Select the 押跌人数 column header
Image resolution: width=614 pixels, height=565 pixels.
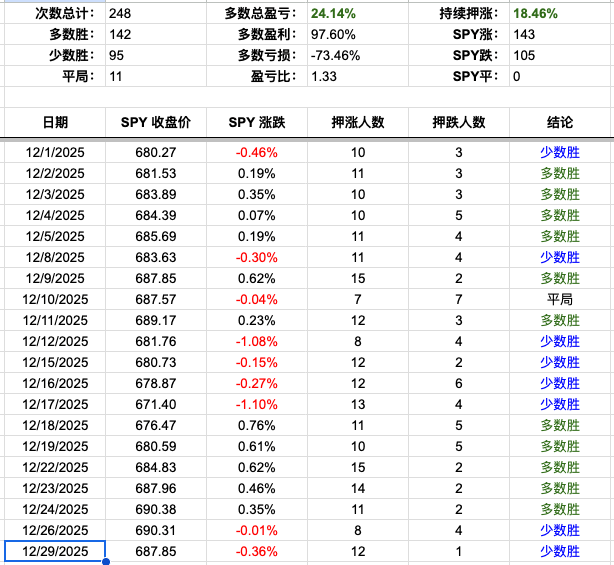tap(459, 122)
